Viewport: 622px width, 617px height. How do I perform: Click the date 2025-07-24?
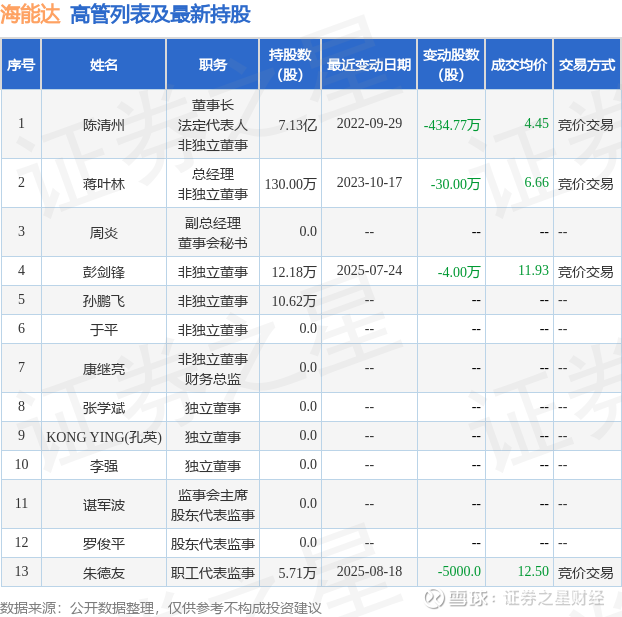pyautogui.click(x=369, y=270)
